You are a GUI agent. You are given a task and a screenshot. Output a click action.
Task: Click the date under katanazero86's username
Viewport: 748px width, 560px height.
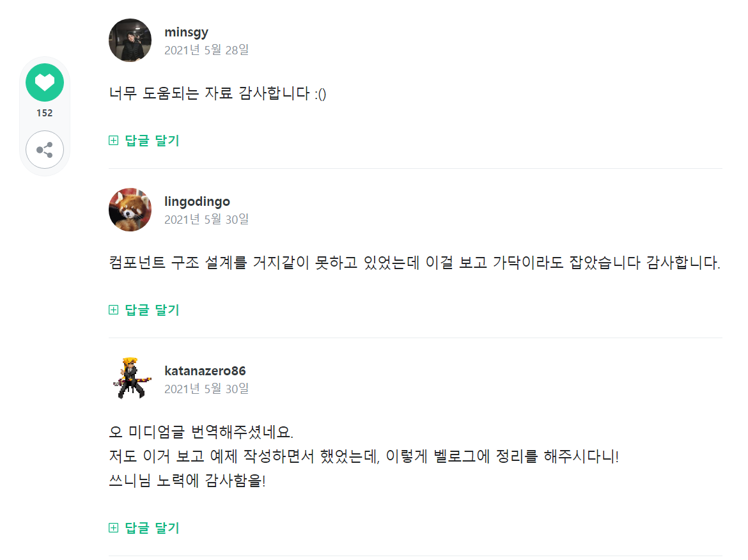(x=206, y=388)
